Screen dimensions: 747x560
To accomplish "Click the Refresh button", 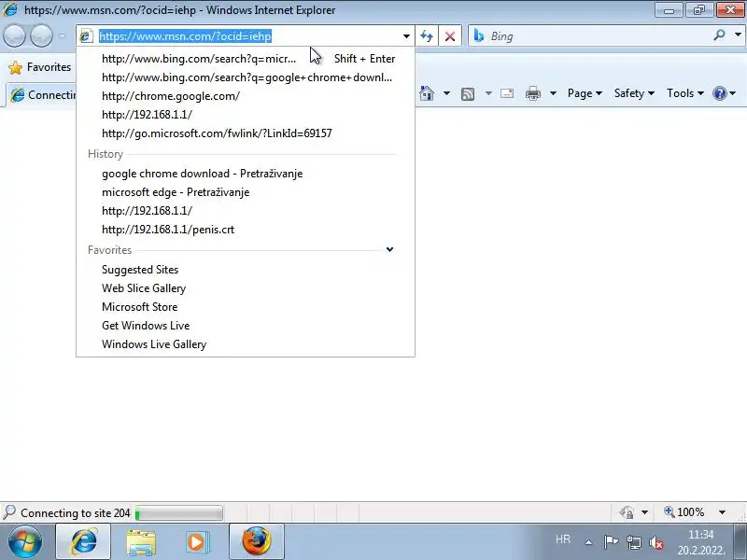I will 427,36.
